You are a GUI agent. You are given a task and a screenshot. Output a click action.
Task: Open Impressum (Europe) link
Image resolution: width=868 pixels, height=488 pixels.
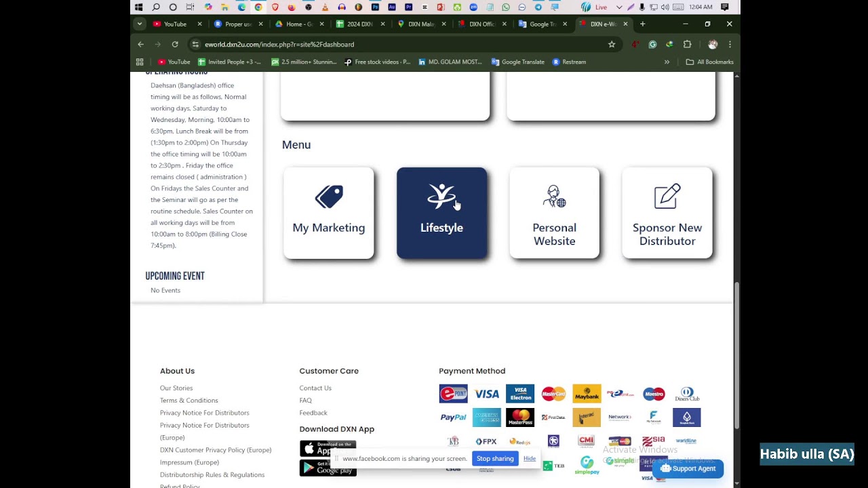[x=189, y=462]
